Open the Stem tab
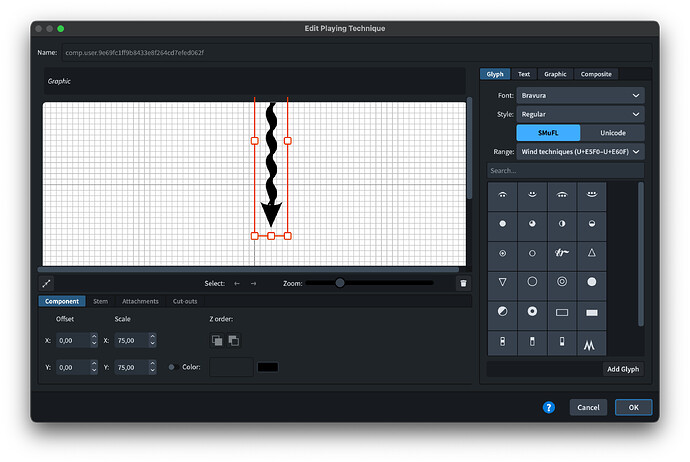 (x=100, y=301)
